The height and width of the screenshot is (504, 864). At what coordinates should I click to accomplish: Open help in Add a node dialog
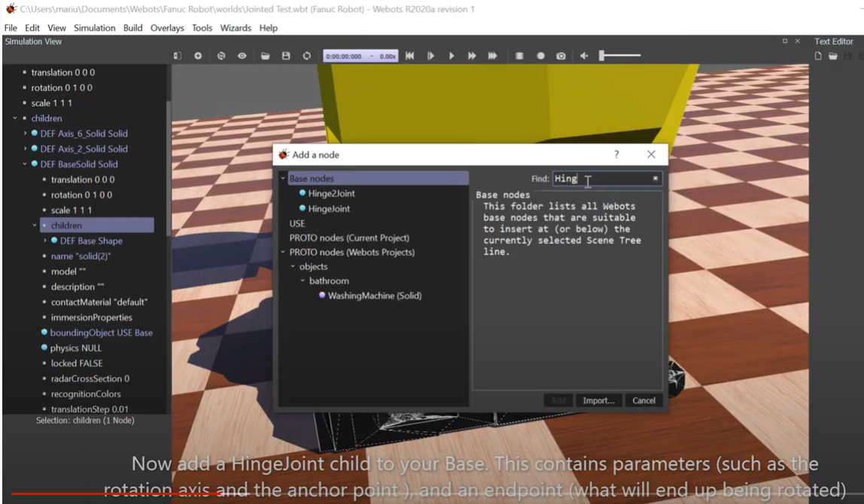click(x=616, y=155)
